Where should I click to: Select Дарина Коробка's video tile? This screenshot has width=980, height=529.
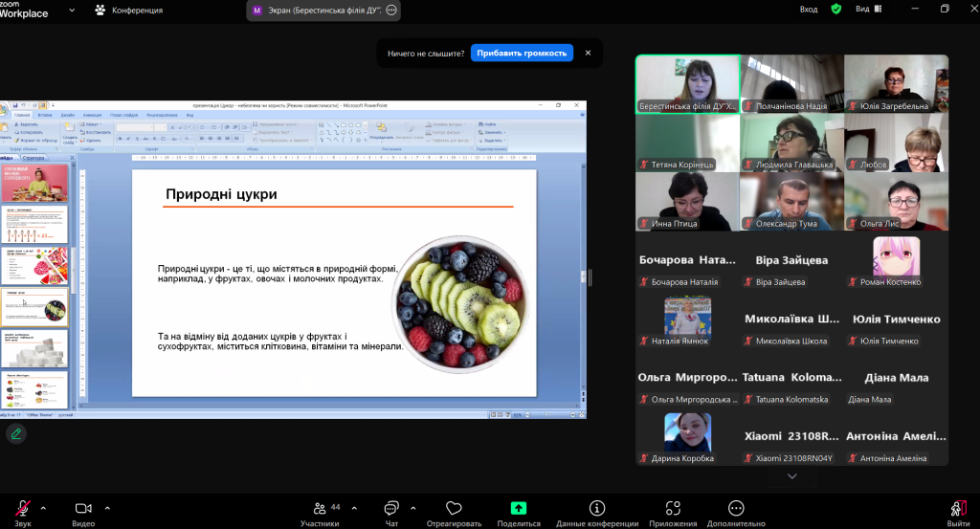[x=687, y=438]
